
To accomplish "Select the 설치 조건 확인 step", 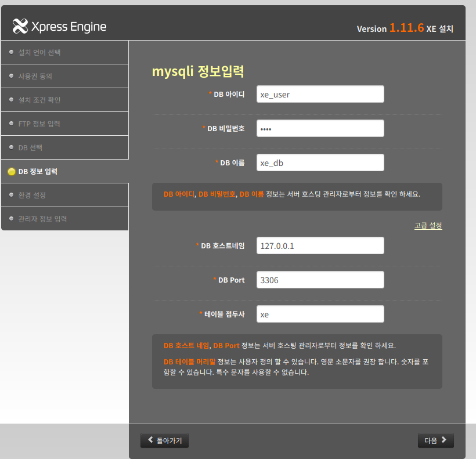I will (65, 100).
